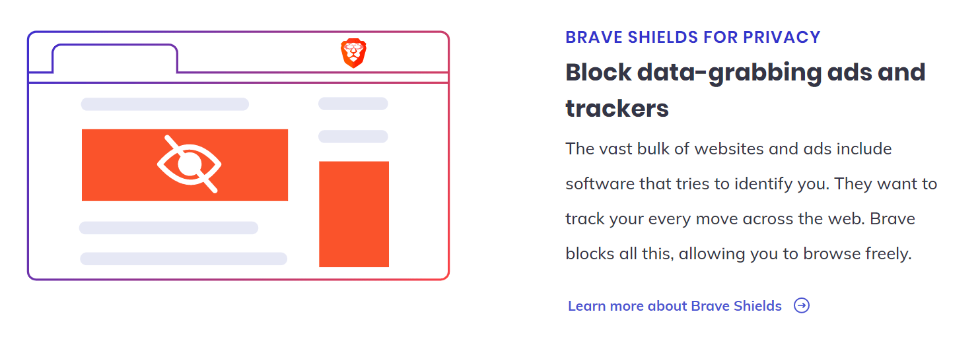This screenshot has width=980, height=347.
Task: Click the tall orange ad block in illustration
Action: (354, 214)
